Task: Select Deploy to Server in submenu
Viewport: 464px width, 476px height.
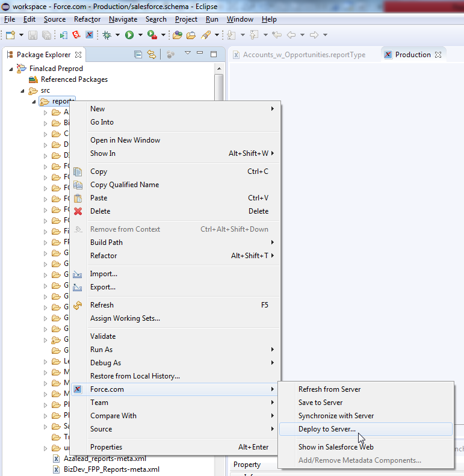Action: (x=327, y=429)
